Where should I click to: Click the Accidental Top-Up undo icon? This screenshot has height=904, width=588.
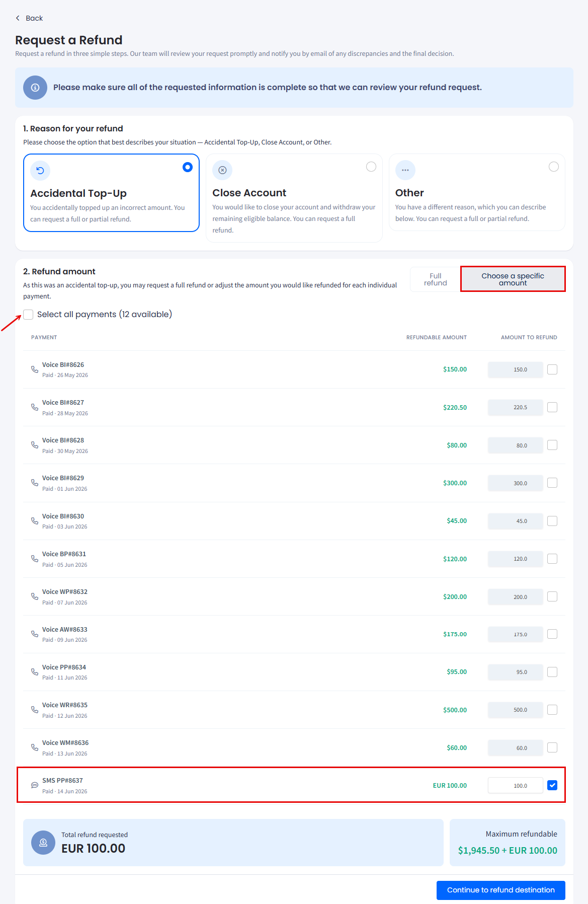point(40,171)
